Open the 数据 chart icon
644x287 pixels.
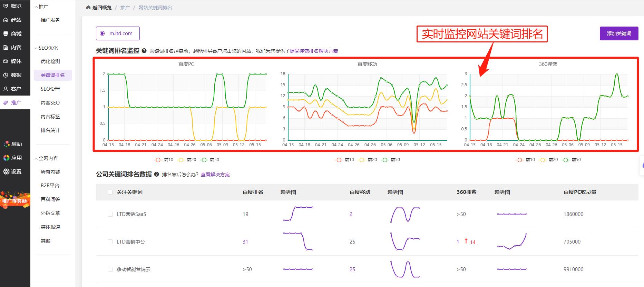[6, 75]
